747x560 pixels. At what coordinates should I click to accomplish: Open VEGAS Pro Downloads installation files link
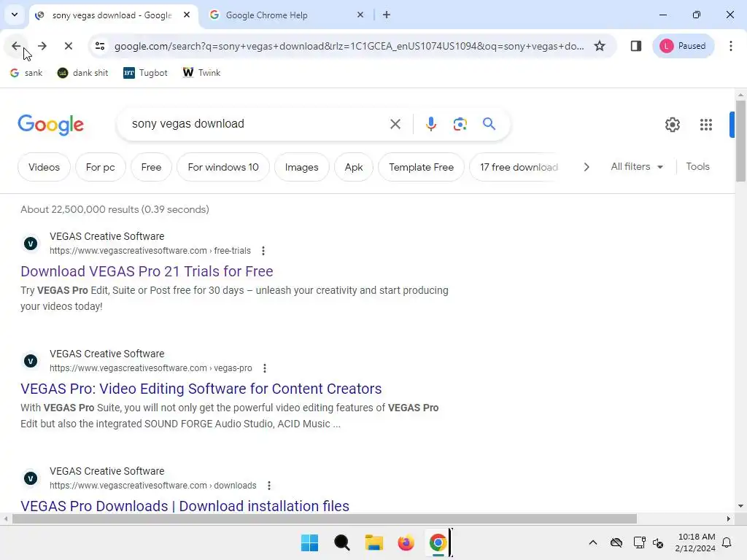pos(185,506)
